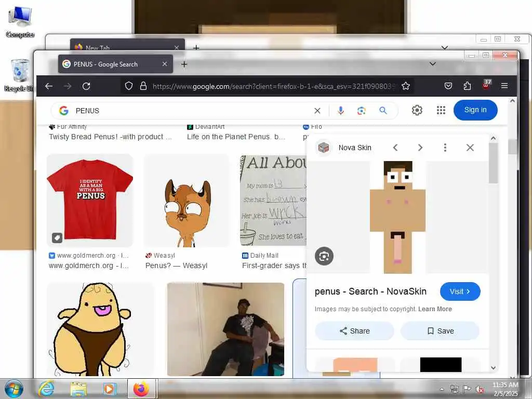
Task: Close New Tab in the background window
Action: tap(177, 47)
